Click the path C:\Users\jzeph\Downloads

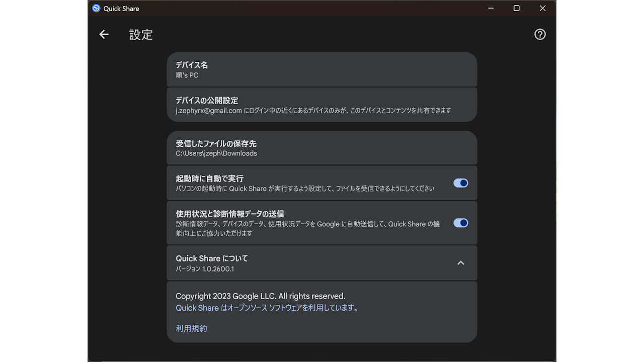(216, 153)
